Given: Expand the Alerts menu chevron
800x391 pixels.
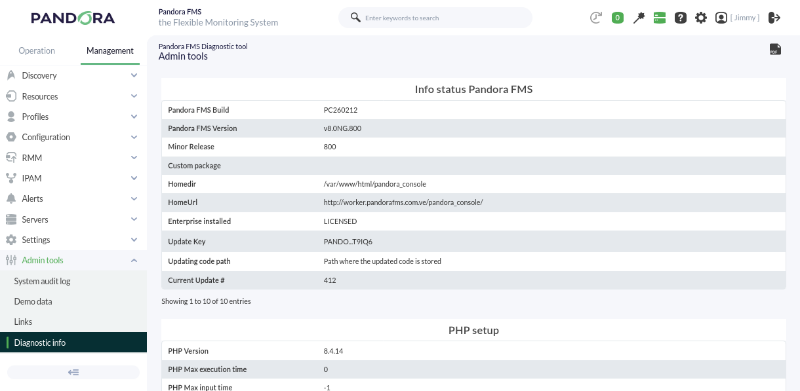Looking at the screenshot, I should [134, 199].
